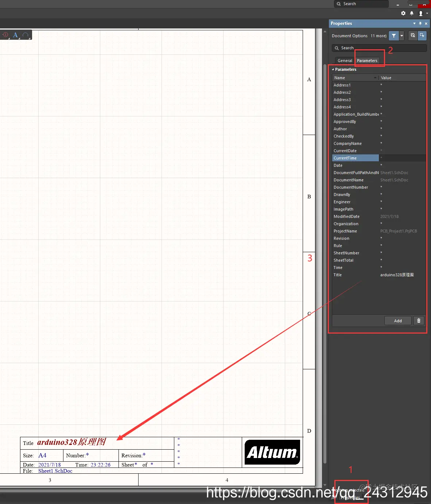431x504 pixels.
Task: Sort by the Name column header
Action: (x=355, y=78)
